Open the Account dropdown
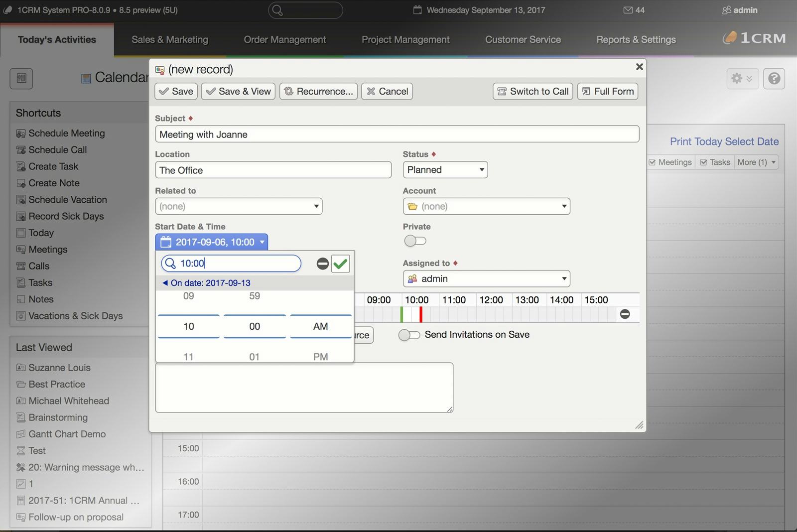Viewport: 797px width, 532px height. point(487,206)
